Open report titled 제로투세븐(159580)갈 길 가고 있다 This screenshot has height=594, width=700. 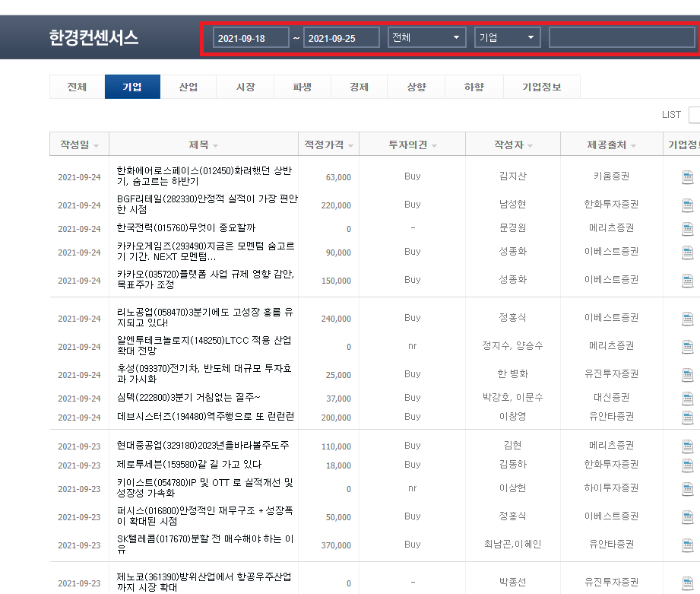tap(188, 465)
